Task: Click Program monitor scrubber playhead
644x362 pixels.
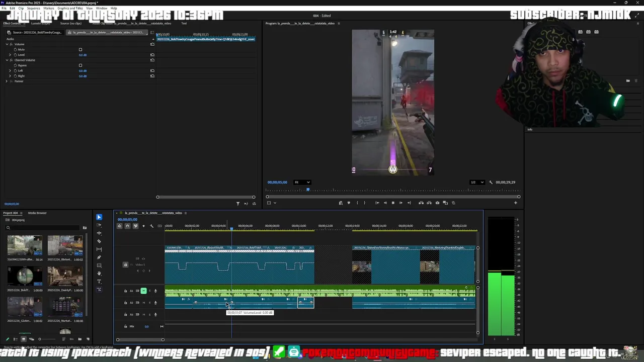Action: 308,190
